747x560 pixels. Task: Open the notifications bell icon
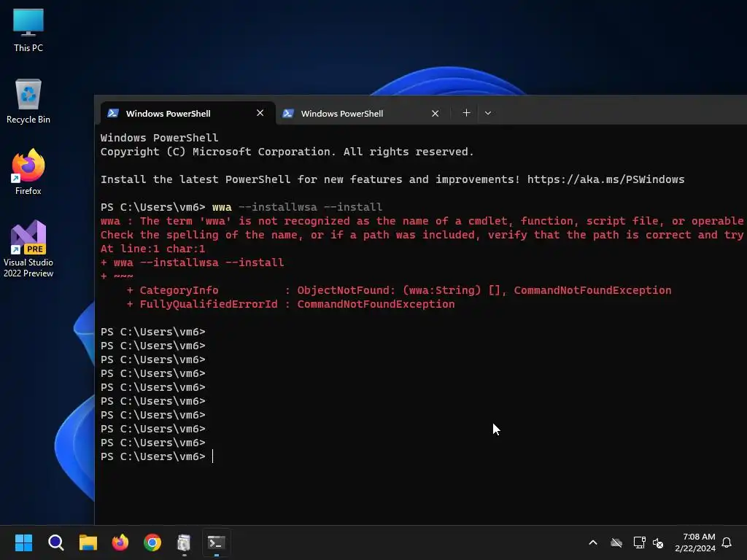point(727,542)
